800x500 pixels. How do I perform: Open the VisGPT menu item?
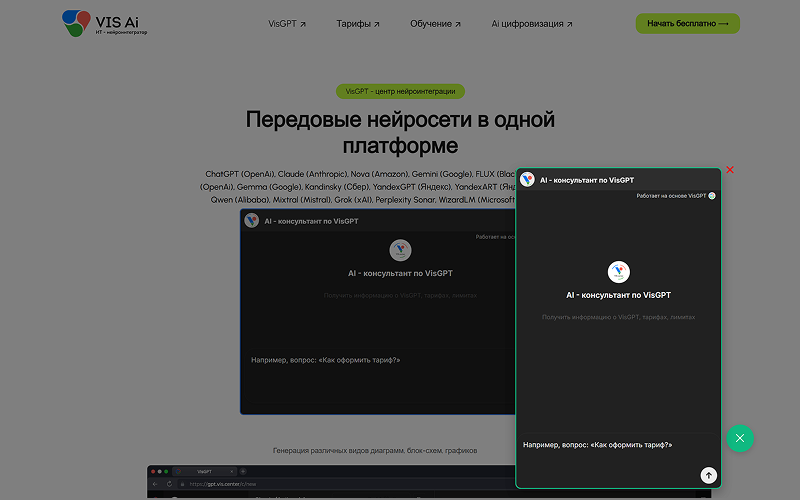[287, 23]
